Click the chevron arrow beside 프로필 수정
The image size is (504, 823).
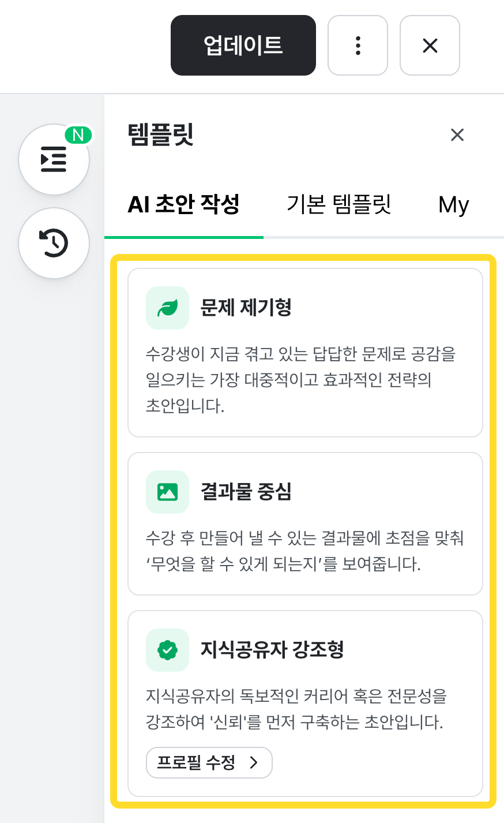pyautogui.click(x=253, y=762)
